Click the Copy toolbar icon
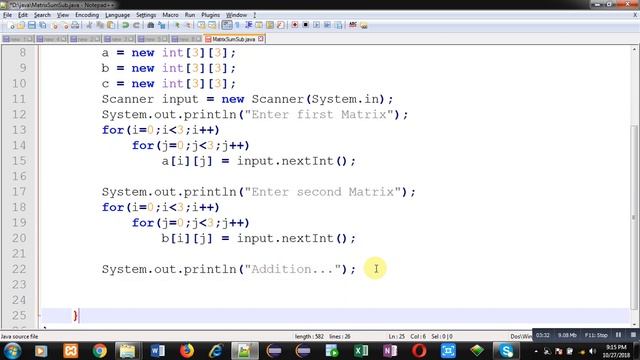 pos(100,25)
